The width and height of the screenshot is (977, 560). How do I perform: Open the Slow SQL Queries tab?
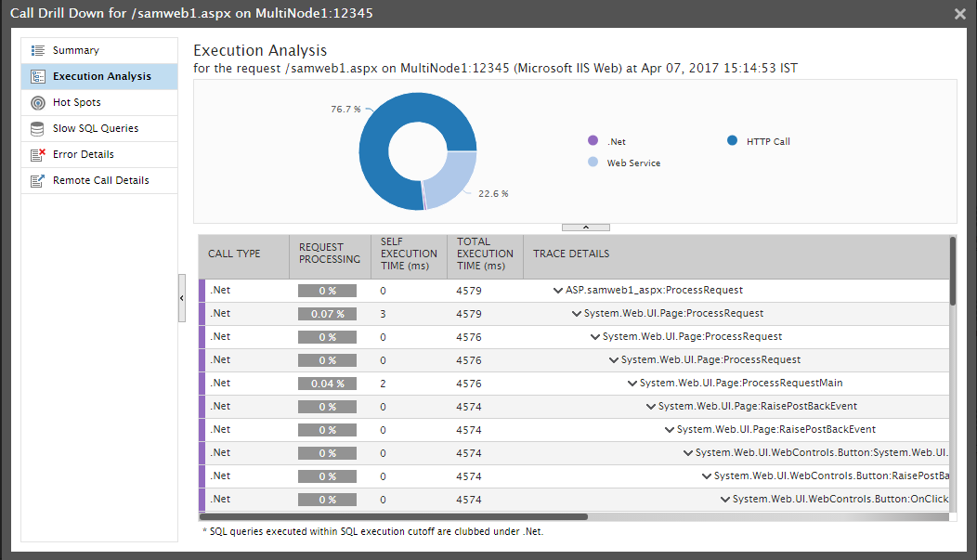pyautogui.click(x=96, y=128)
